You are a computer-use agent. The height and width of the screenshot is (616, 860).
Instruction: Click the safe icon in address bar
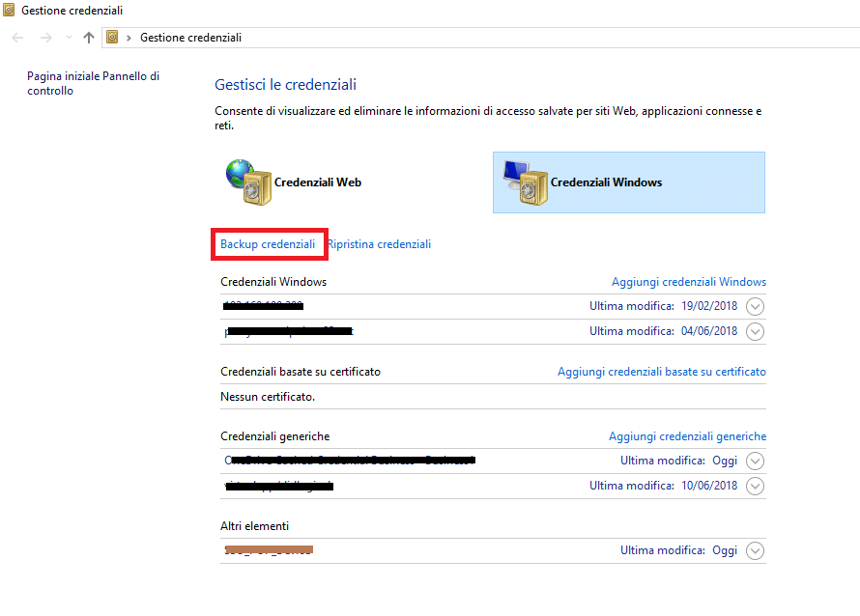click(x=112, y=38)
